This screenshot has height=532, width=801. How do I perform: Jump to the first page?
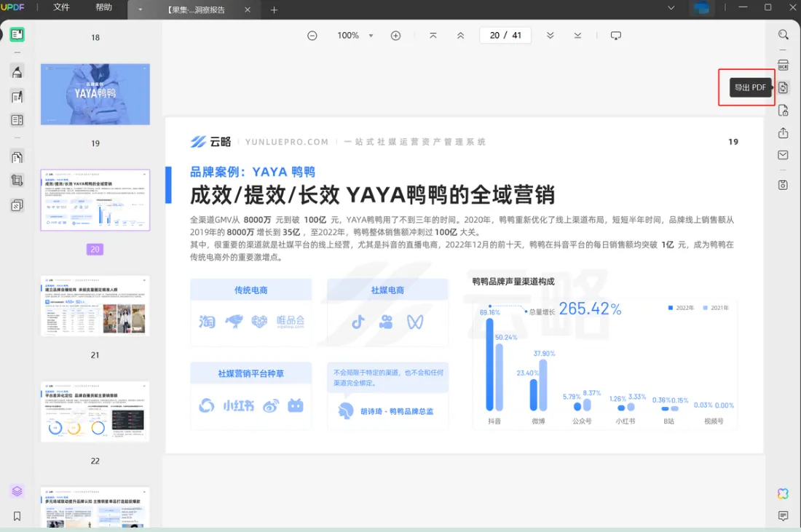click(x=433, y=36)
